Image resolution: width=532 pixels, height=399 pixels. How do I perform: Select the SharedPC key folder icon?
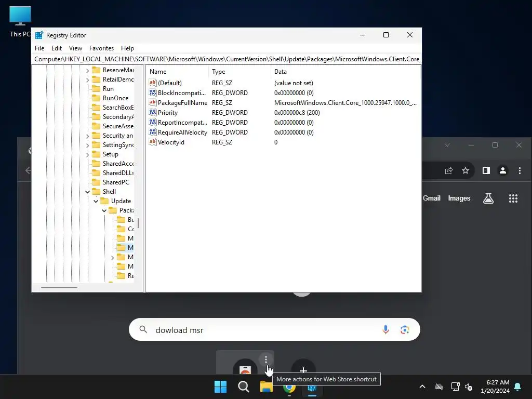point(96,182)
